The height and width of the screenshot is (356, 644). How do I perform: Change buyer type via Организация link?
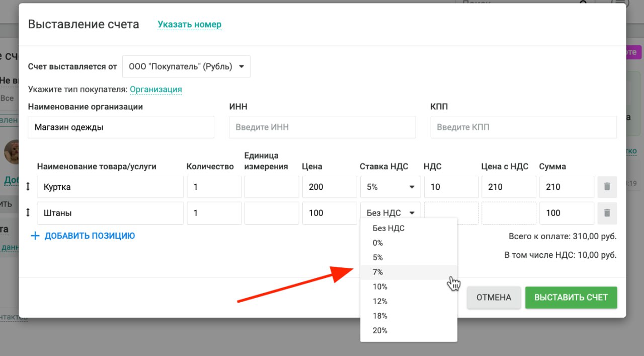(156, 90)
